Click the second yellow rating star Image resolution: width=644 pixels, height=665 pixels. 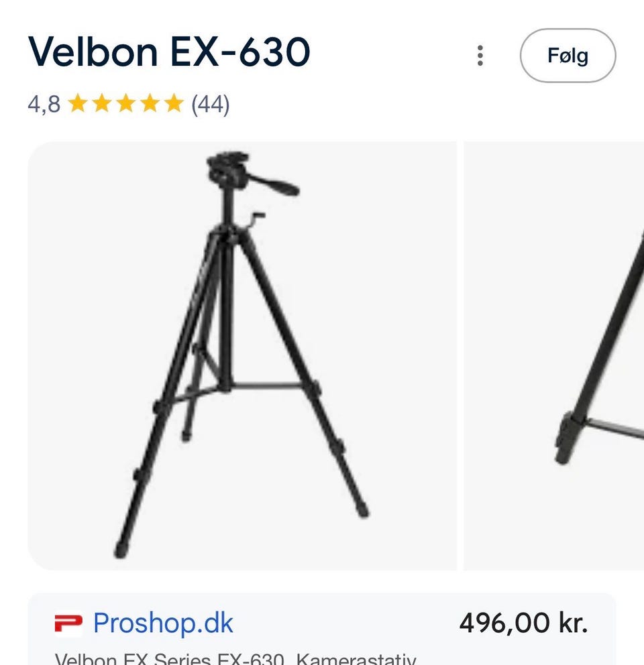tap(102, 103)
